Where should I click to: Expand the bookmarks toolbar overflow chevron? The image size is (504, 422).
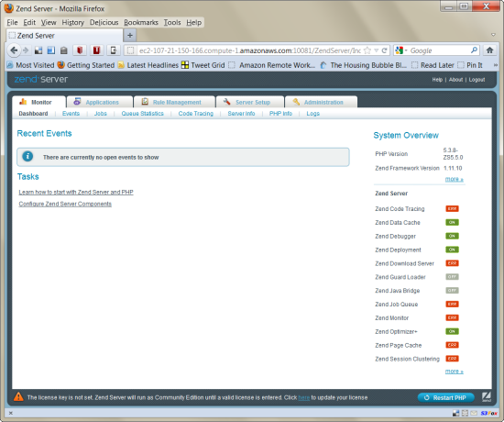[x=496, y=65]
